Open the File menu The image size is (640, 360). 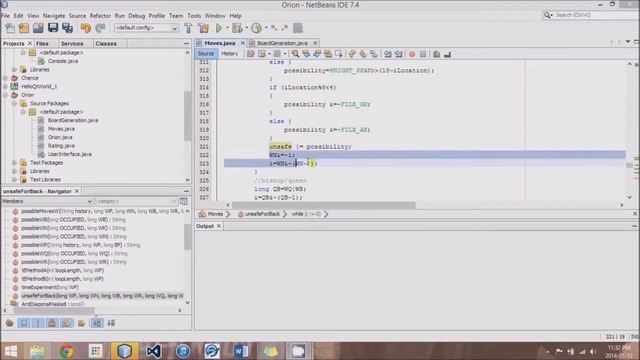[5, 16]
